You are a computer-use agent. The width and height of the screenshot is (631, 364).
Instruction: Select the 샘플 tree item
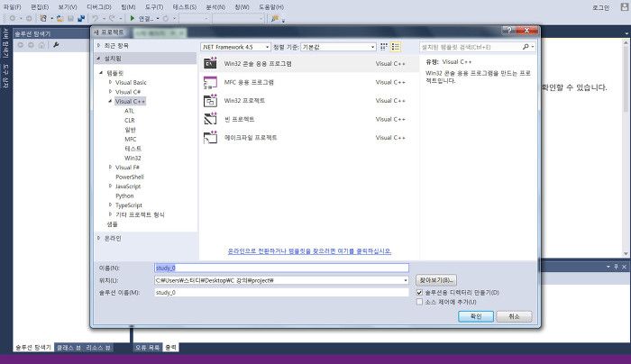point(113,224)
